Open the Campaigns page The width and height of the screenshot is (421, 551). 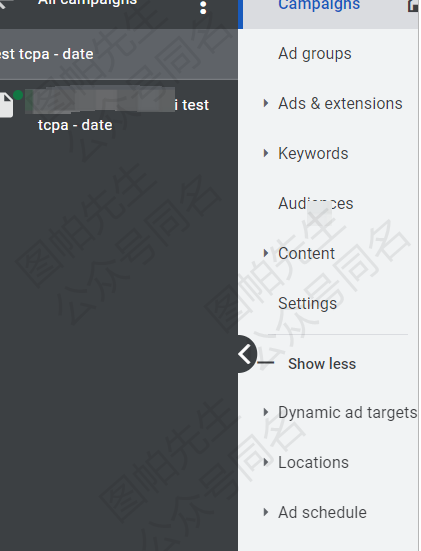point(319,5)
